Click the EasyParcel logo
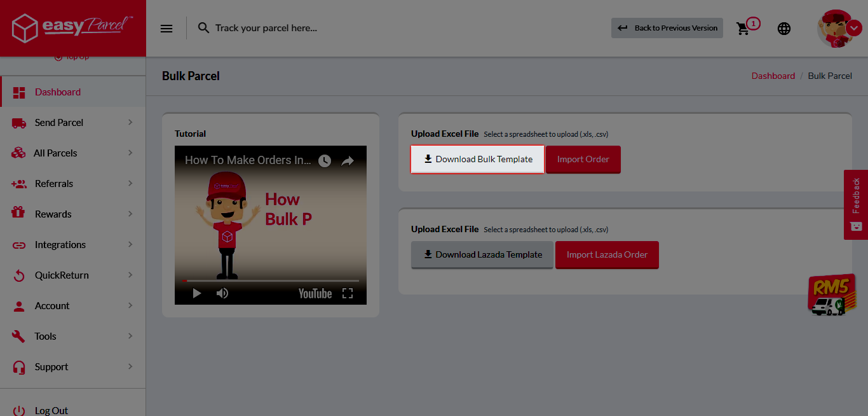Image resolution: width=868 pixels, height=416 pixels. [x=72, y=28]
